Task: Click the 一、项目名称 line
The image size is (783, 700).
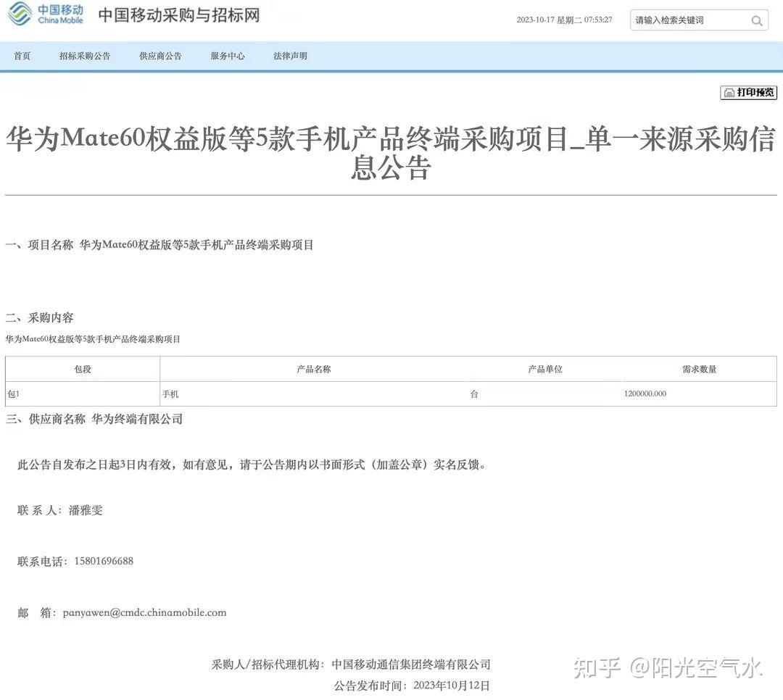Action: 159,245
